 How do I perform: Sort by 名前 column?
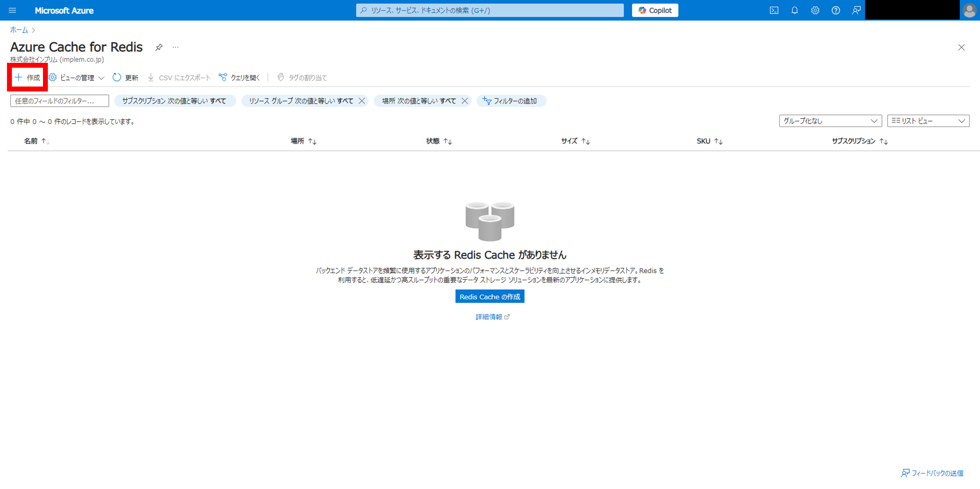click(37, 141)
